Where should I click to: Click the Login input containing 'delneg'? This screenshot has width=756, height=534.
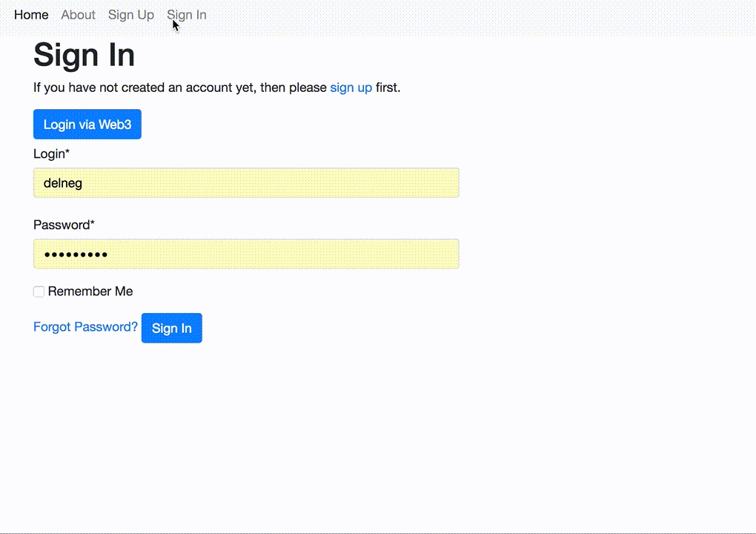tap(246, 182)
